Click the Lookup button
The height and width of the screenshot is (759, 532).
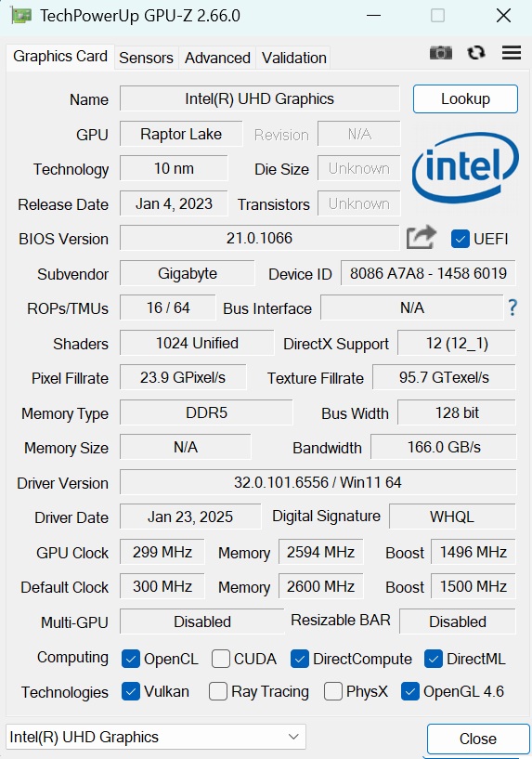coord(465,99)
